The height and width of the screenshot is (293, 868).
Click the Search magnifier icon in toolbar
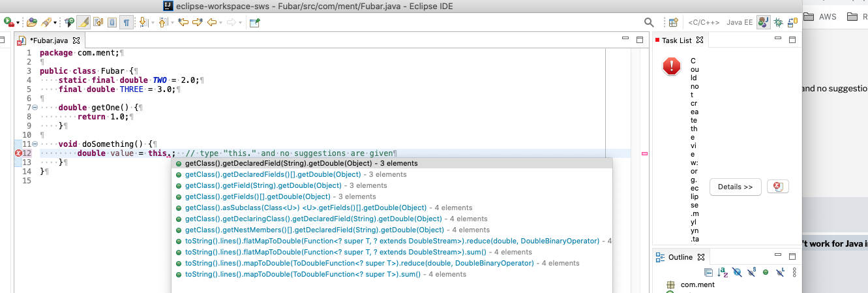click(x=649, y=23)
